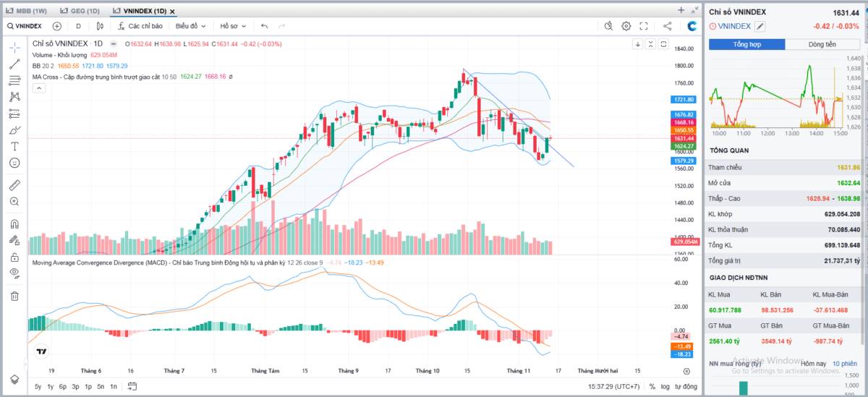Viewport: 868px width, 397px height.
Task: Toggle log scale mode
Action: pos(665,386)
